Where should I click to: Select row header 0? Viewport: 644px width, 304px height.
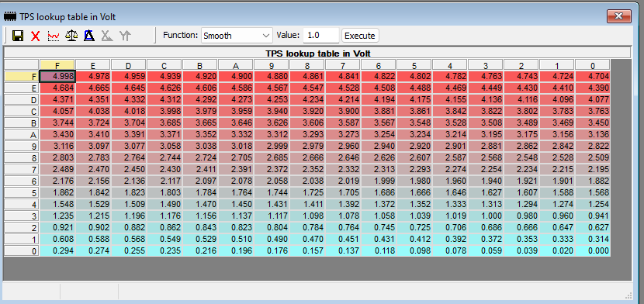point(22,251)
